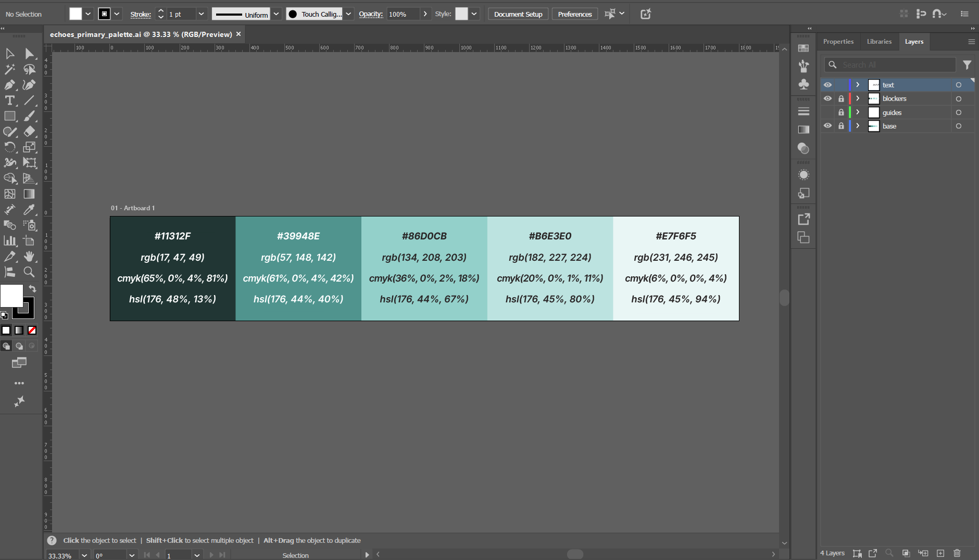Pick the Rectangle tool
This screenshot has width=979, height=560.
click(9, 116)
